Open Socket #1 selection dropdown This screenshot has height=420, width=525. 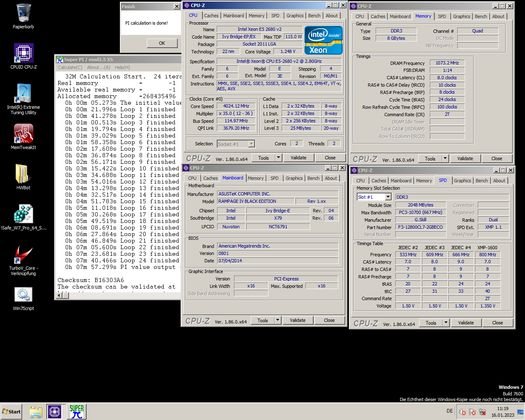pyautogui.click(x=251, y=144)
